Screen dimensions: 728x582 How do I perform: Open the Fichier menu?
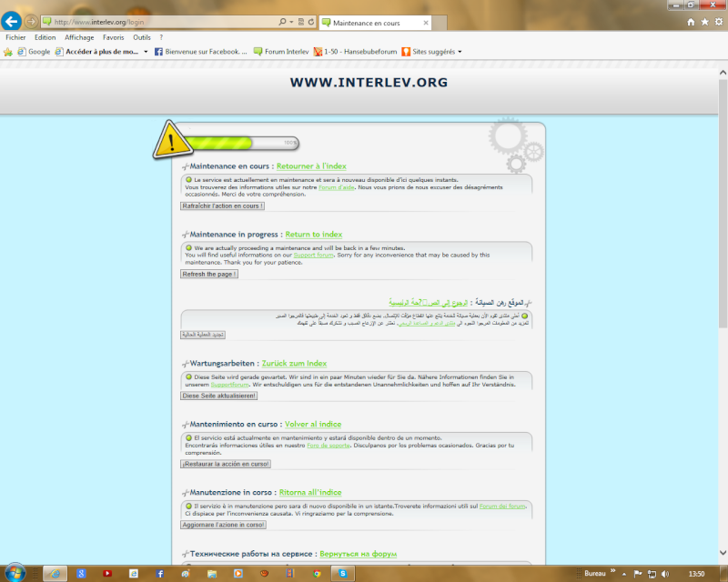click(15, 37)
